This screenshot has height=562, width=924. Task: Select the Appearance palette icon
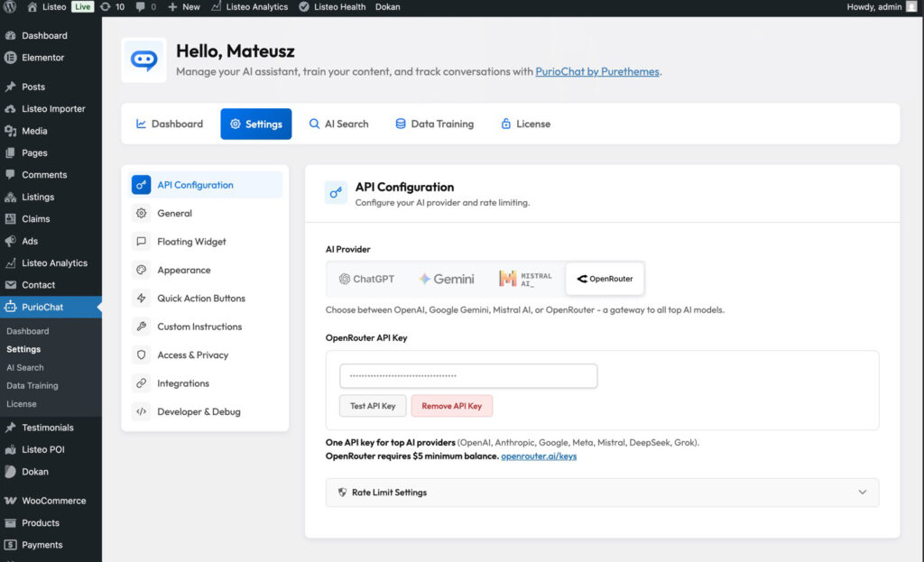[x=142, y=270]
